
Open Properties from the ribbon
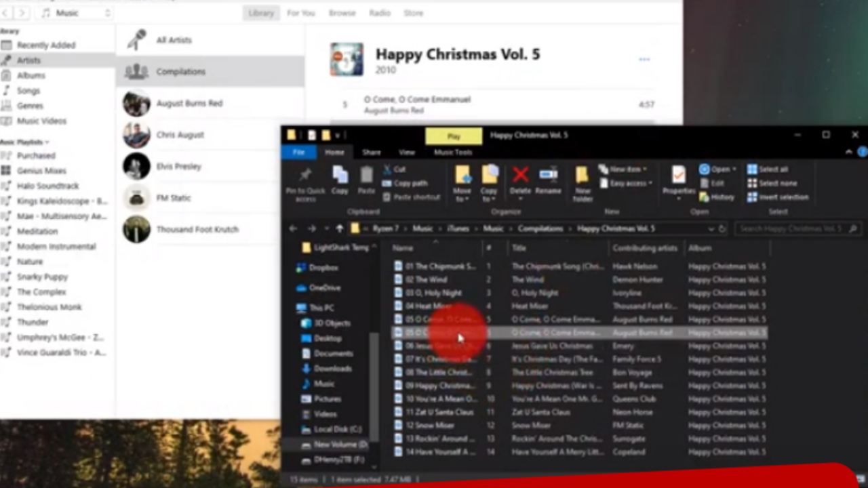[678, 176]
